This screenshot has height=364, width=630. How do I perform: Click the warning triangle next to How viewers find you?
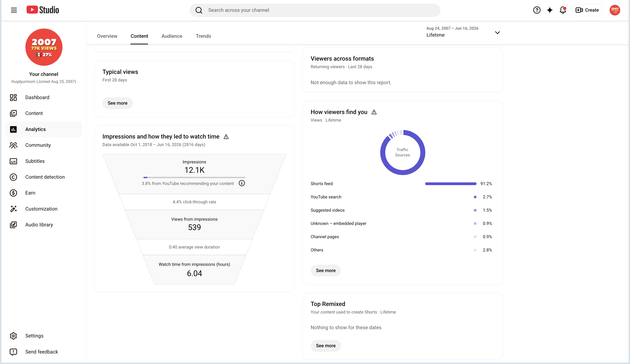pyautogui.click(x=374, y=112)
